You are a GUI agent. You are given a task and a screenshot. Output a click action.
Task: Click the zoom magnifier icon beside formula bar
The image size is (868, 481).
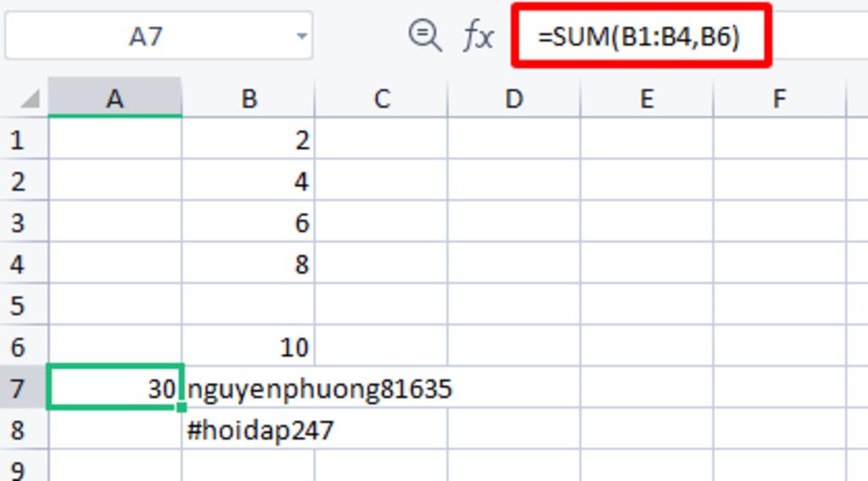pos(424,36)
